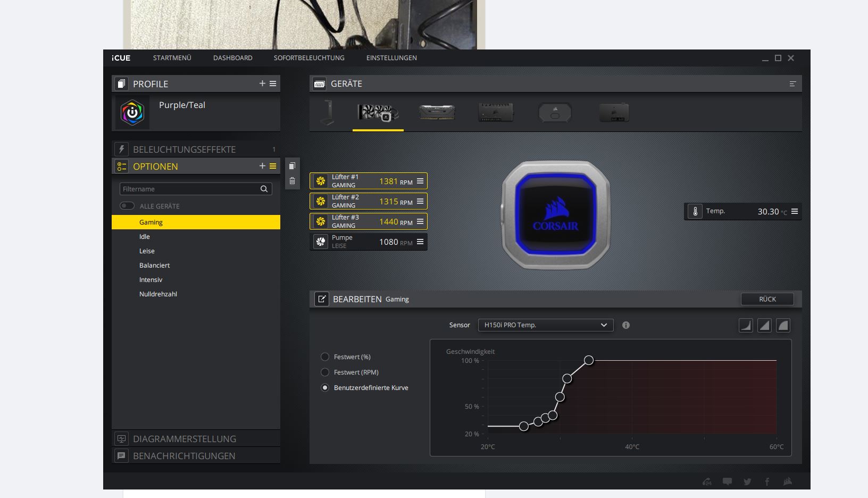Select the fifth device thumbnail

click(x=555, y=112)
